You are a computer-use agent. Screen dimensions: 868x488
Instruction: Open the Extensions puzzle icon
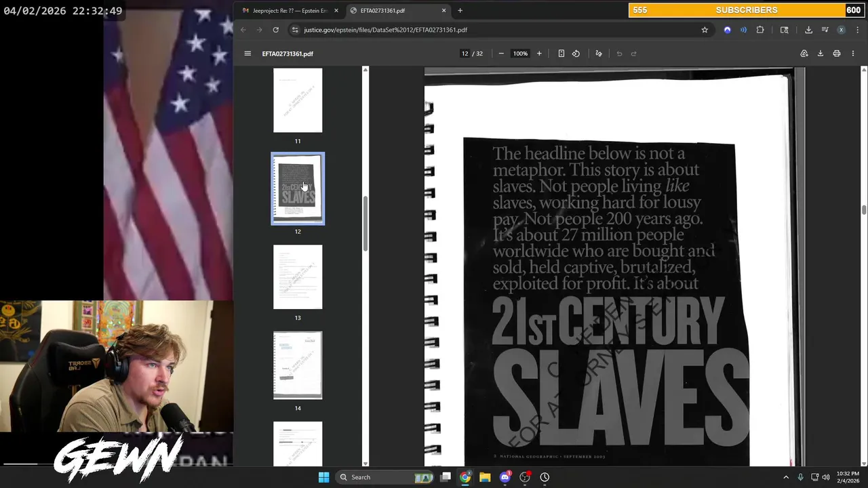760,30
